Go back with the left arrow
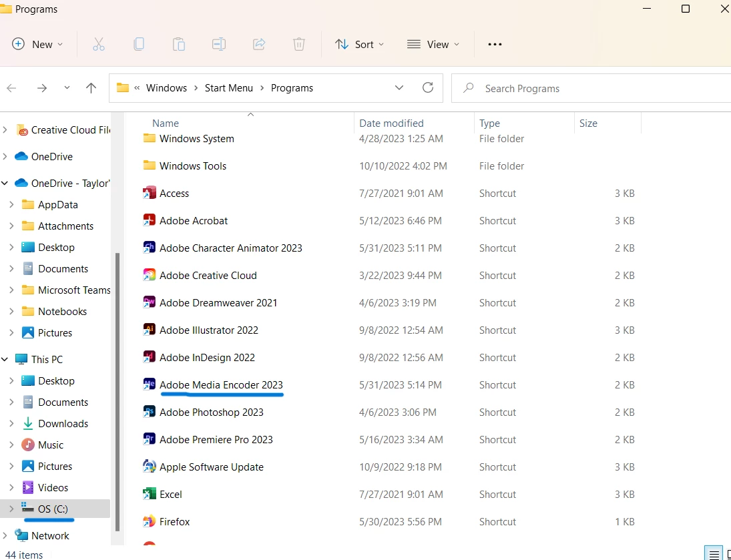731x560 pixels. [11, 88]
